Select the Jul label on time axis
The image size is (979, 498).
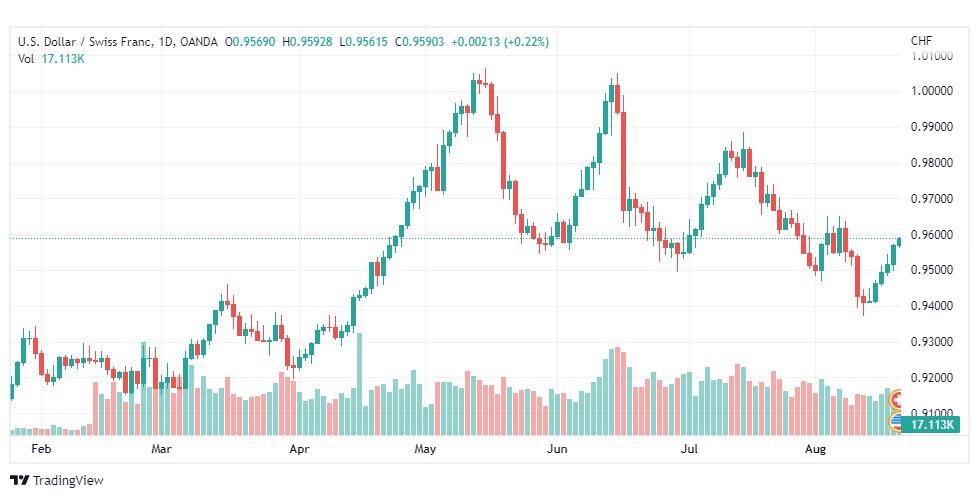tap(689, 449)
